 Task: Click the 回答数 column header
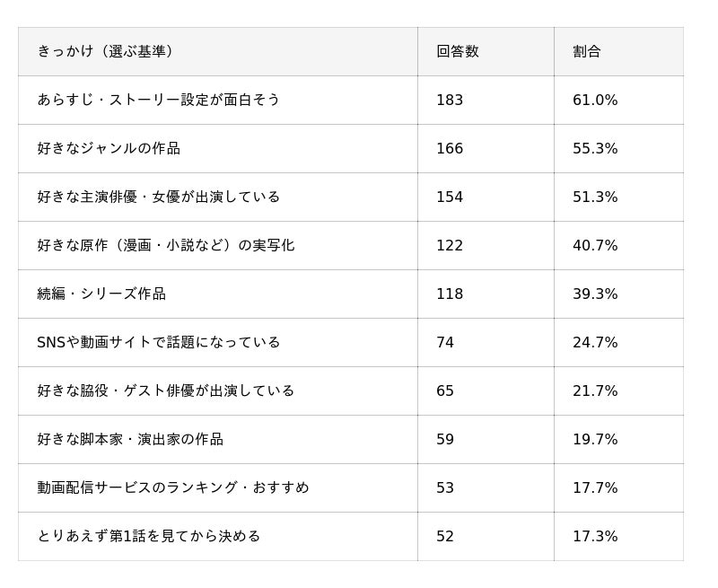pos(458,51)
